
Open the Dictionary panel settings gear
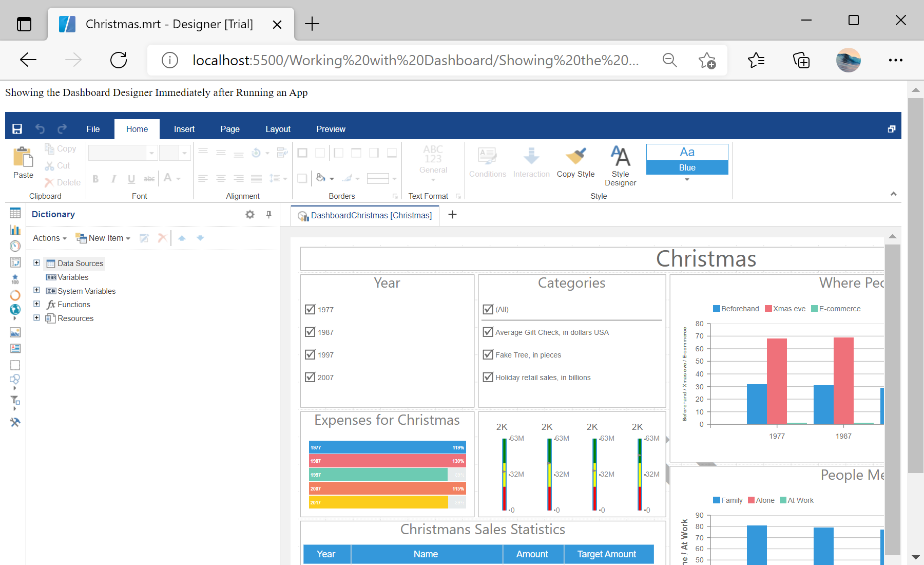click(x=250, y=214)
